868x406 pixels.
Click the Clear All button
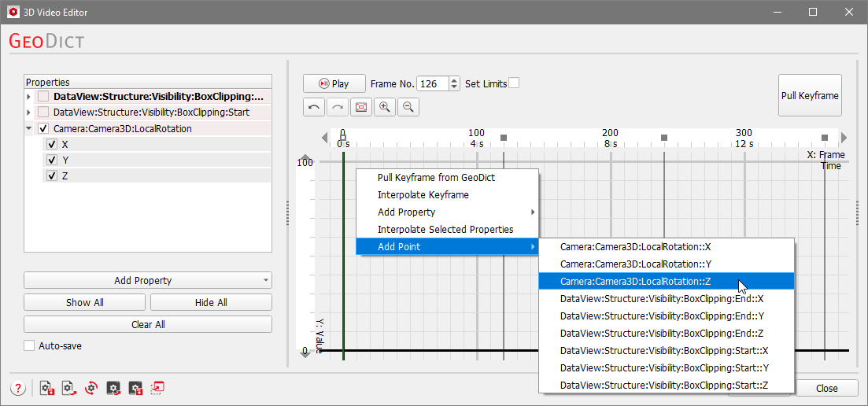click(x=148, y=324)
